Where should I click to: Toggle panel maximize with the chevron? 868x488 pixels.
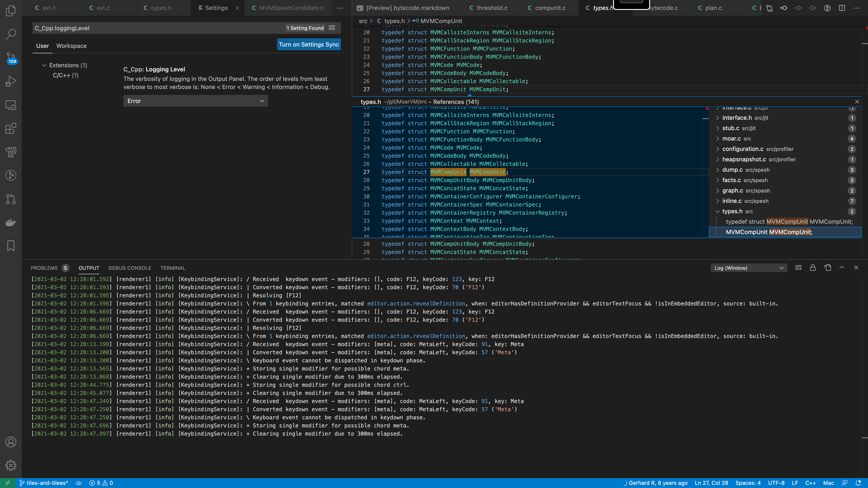[842, 268]
